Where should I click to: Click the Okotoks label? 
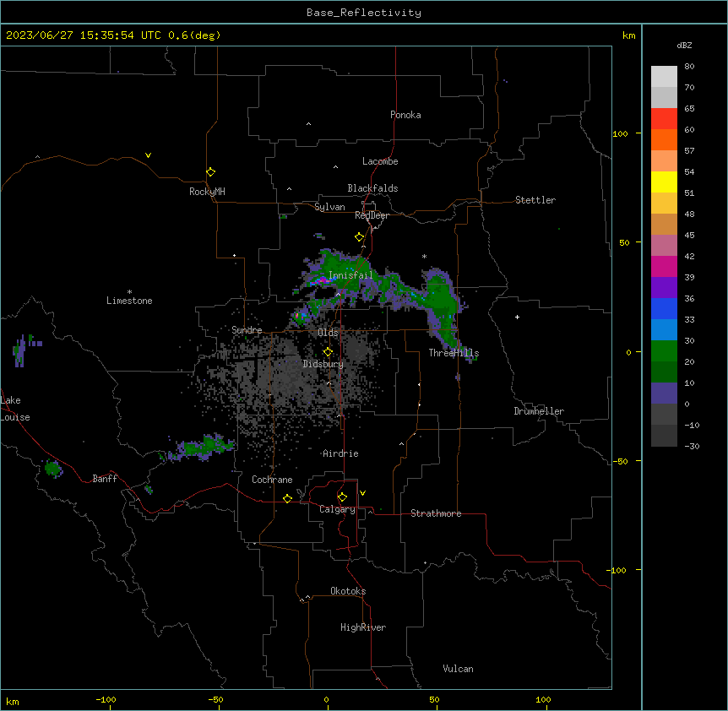[348, 591]
